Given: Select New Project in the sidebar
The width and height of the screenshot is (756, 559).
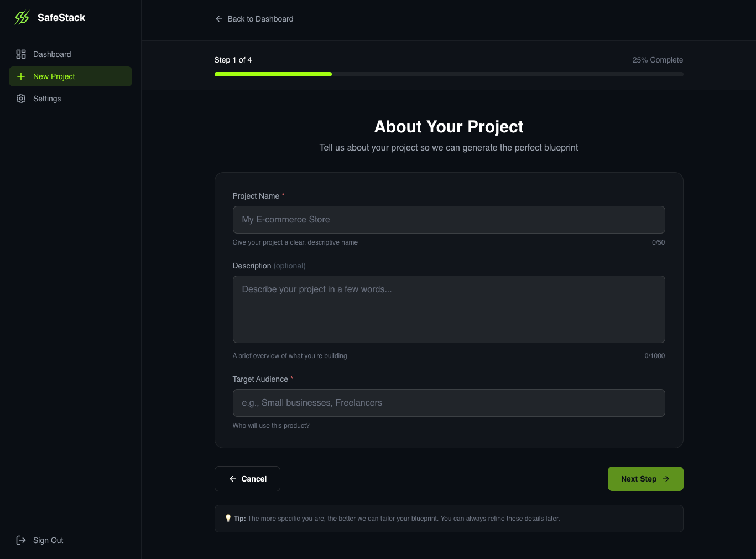Looking at the screenshot, I should (x=54, y=76).
